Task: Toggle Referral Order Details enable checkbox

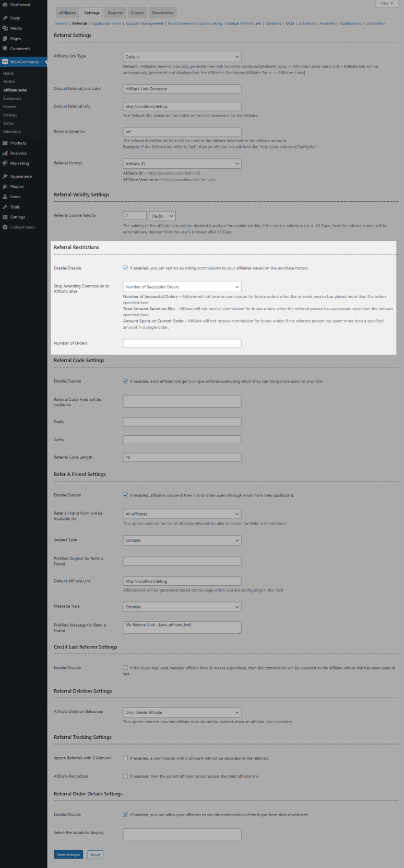Action: 125,814
